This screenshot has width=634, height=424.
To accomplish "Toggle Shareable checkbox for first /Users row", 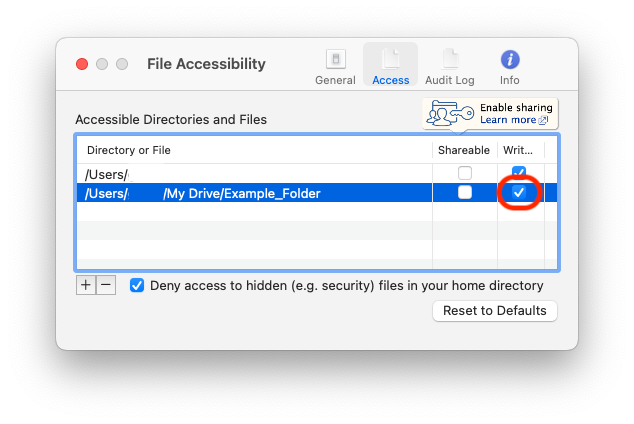I will 465,173.
